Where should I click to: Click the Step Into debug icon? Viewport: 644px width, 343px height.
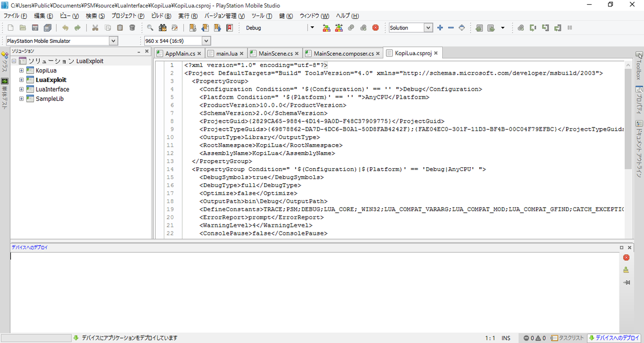tap(546, 28)
